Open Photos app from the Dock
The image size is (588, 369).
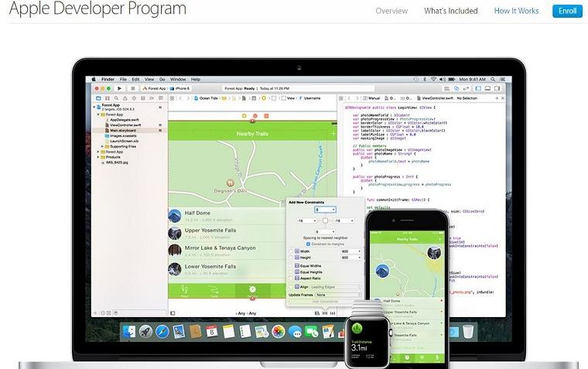(279, 332)
